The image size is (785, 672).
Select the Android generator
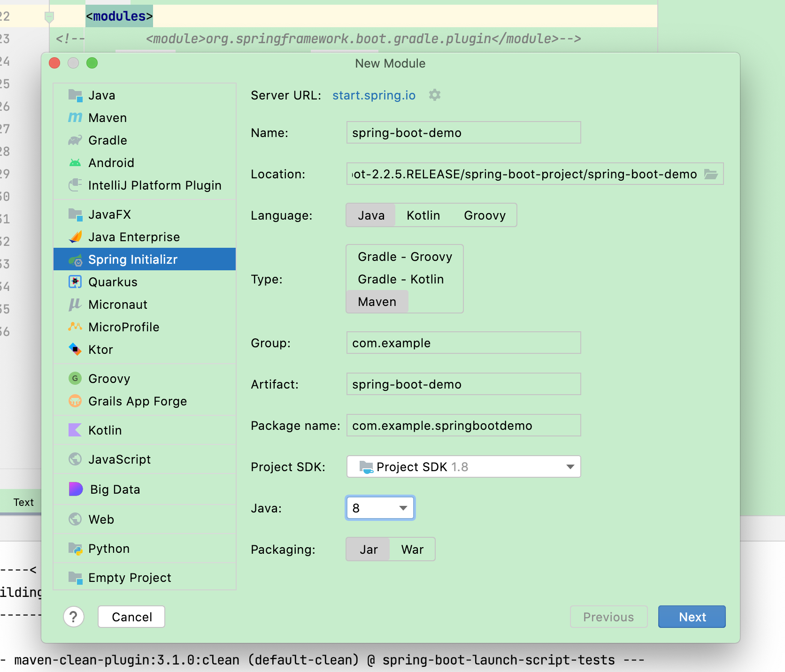[x=111, y=162]
